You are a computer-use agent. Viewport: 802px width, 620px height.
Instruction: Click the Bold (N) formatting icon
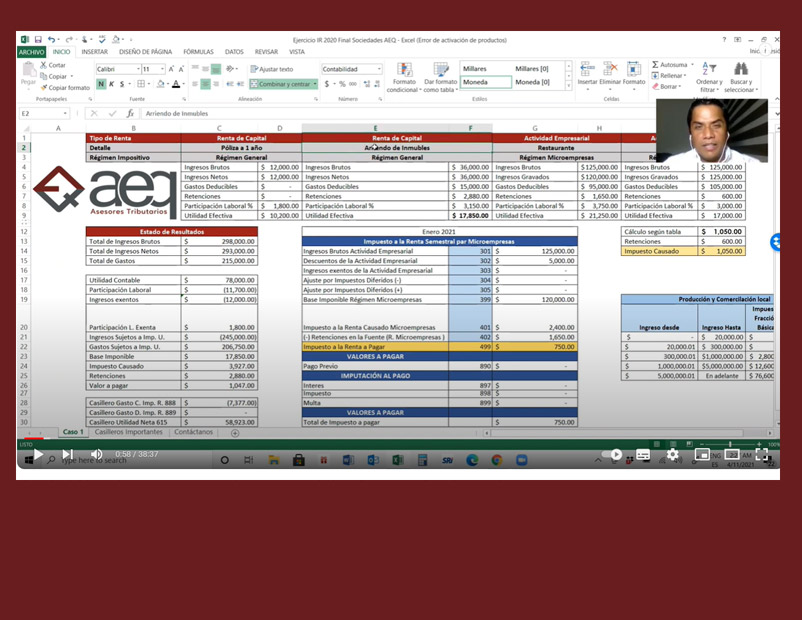tap(101, 84)
